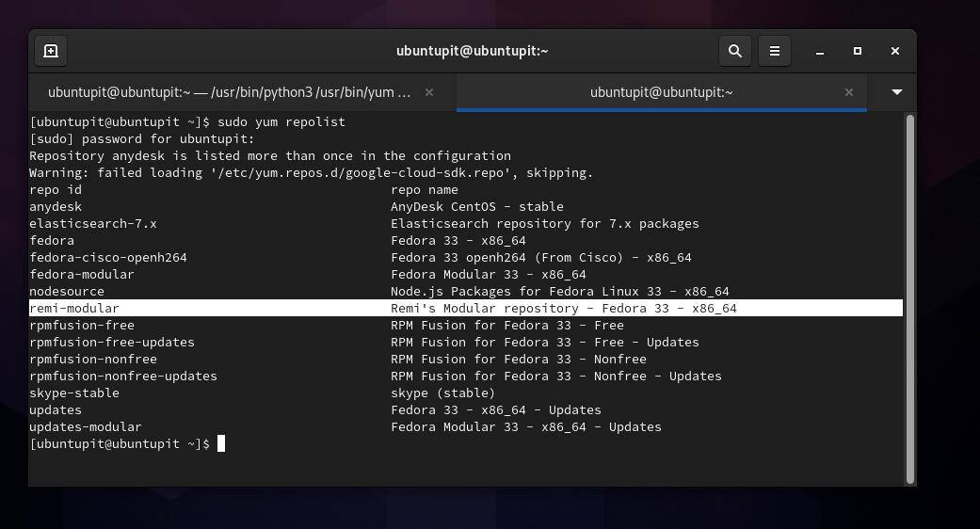The image size is (980, 529).
Task: Maximize the terminal window
Action: tap(857, 51)
